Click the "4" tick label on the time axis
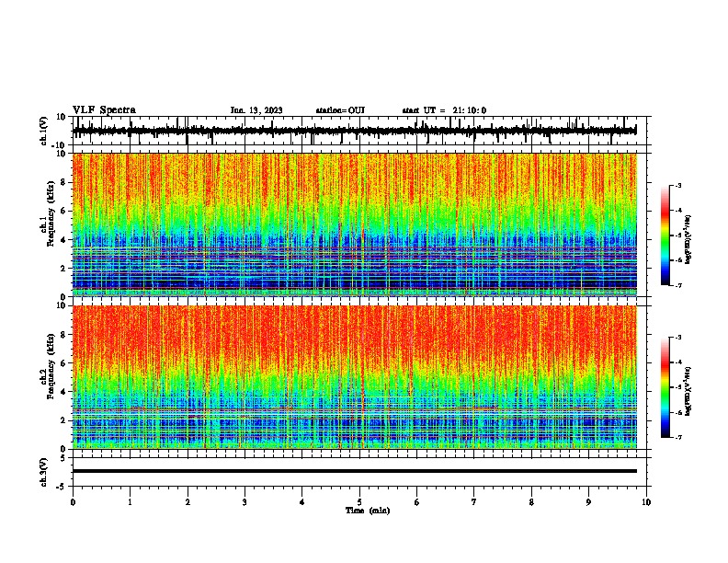Image resolution: width=728 pixels, height=563 pixels. (302, 502)
